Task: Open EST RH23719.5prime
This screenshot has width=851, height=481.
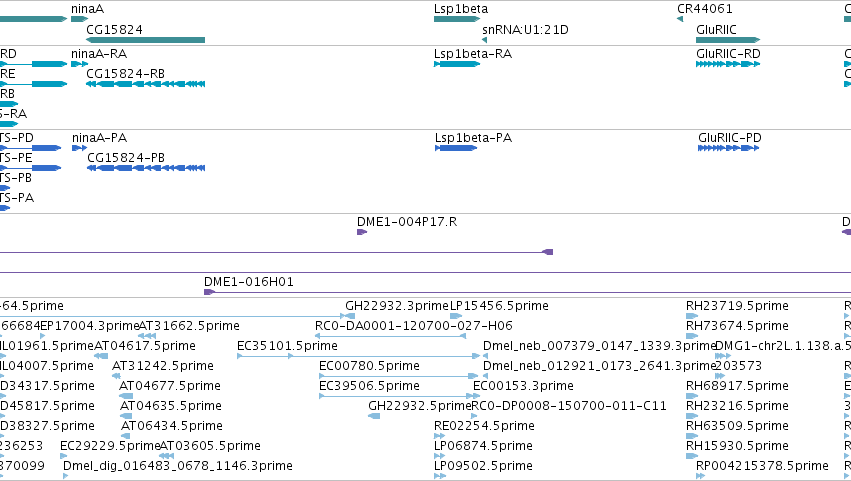Action: coord(737,306)
